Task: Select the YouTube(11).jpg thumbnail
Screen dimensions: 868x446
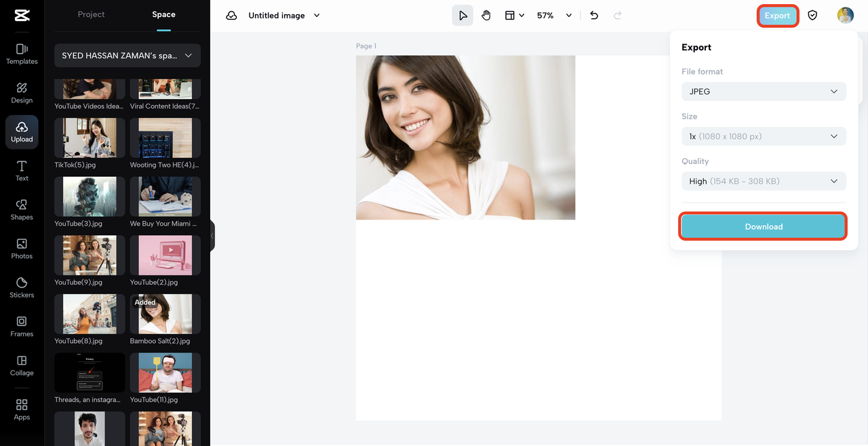Action: coord(165,373)
